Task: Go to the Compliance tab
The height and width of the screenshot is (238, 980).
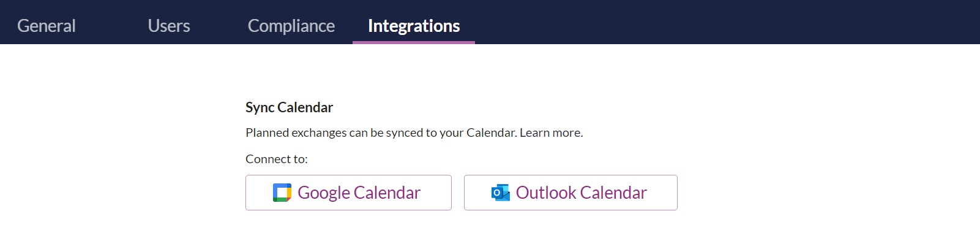Action: click(291, 26)
